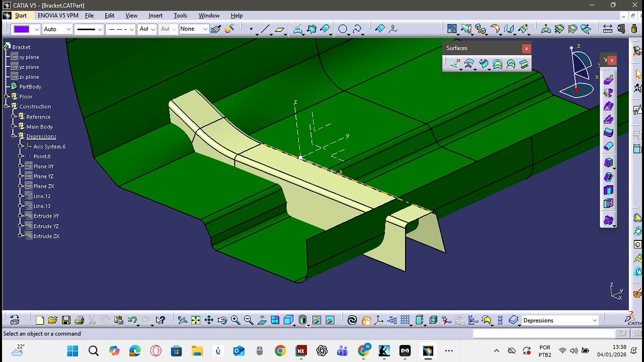Click the last icon in Surfaces toolbar
644x362 pixels.
(x=524, y=64)
